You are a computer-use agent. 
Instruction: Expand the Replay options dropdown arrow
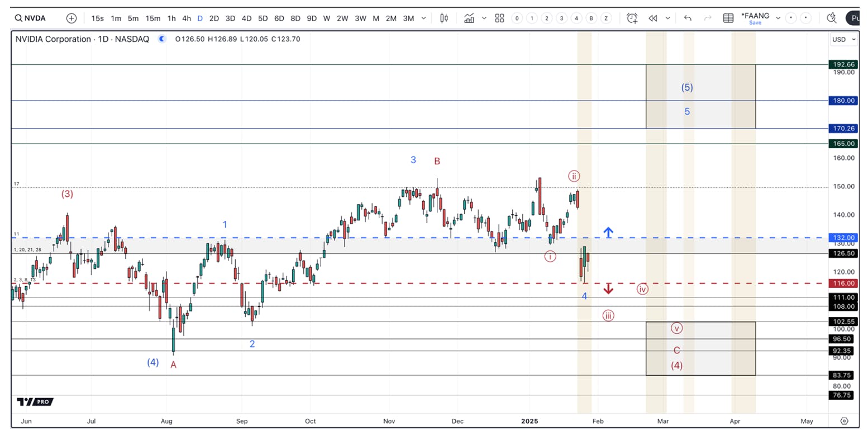tap(667, 18)
